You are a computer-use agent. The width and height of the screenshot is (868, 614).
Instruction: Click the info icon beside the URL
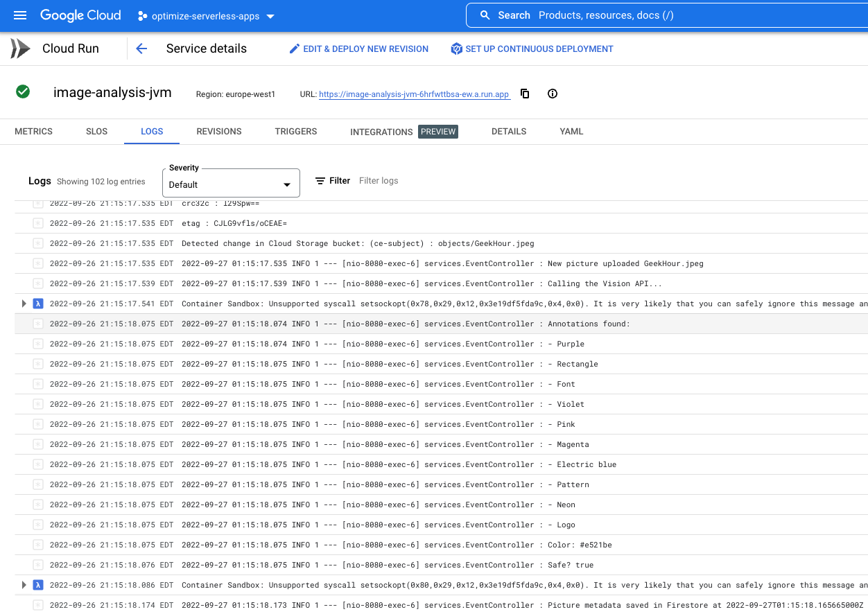(x=553, y=94)
